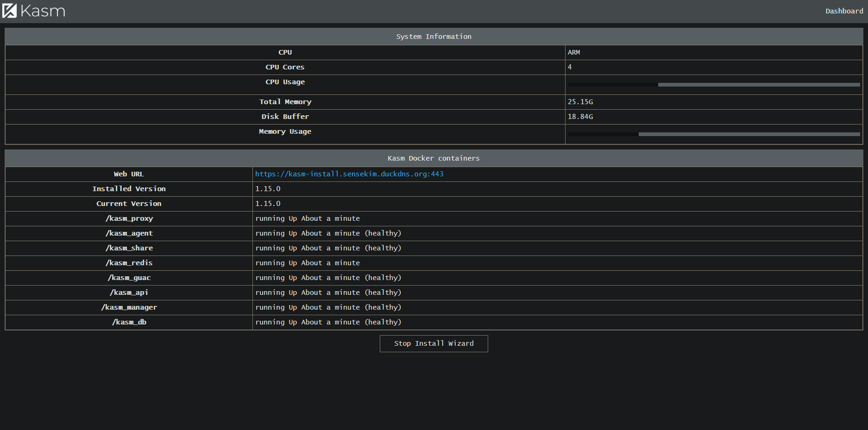Click the Stop Install Wizard button
Image resolution: width=868 pixels, height=430 pixels.
click(434, 343)
